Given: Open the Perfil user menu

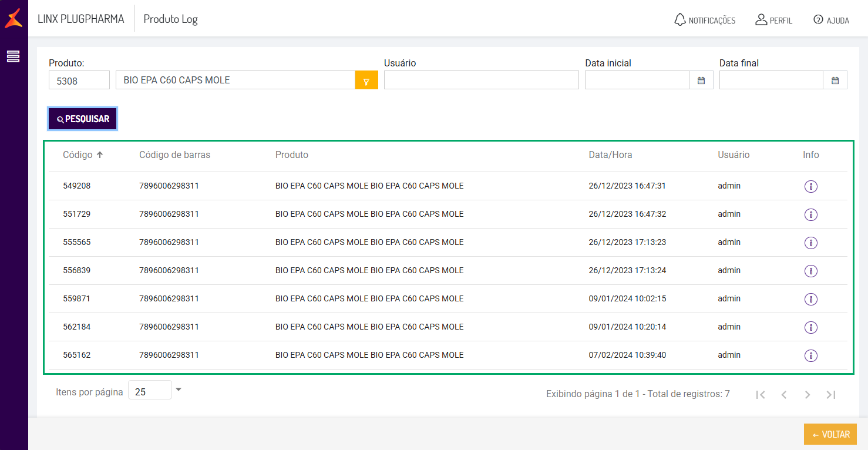Looking at the screenshot, I should point(773,20).
